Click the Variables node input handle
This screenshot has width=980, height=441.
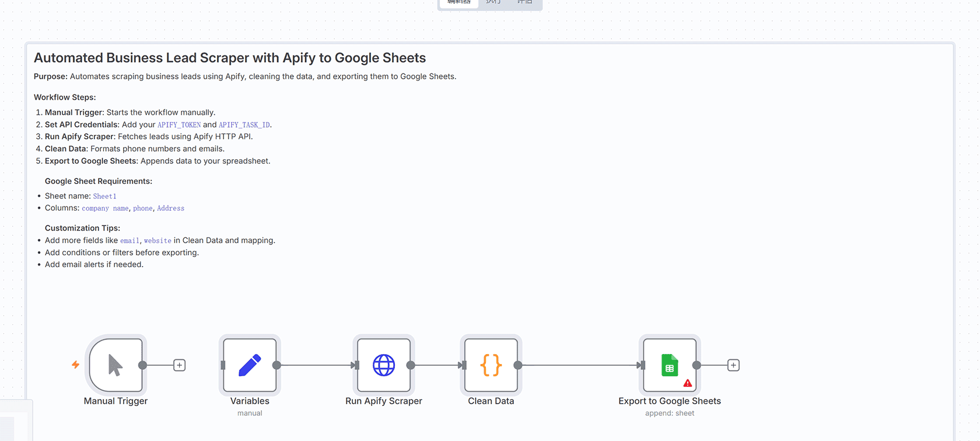tap(223, 365)
